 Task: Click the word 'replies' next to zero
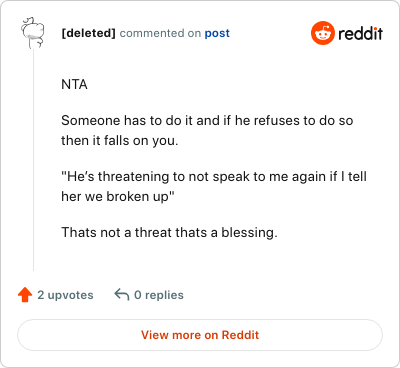[164, 295]
